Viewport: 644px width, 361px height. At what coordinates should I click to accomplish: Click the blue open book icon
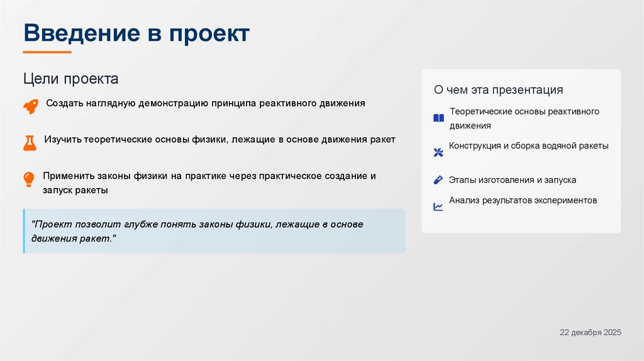[438, 118]
